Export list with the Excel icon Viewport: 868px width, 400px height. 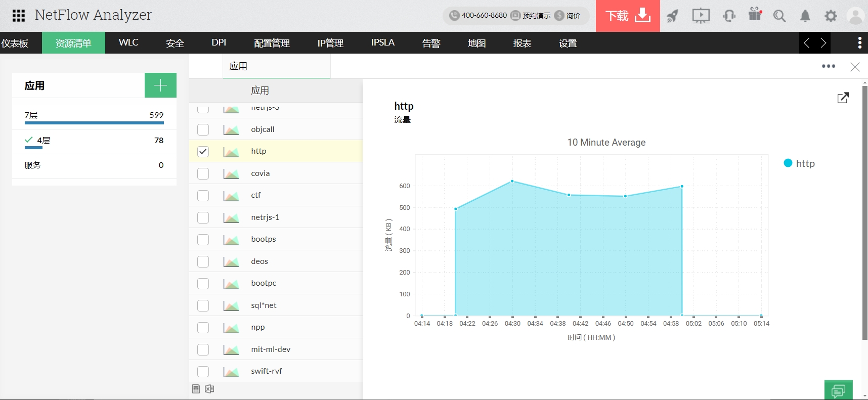click(209, 389)
